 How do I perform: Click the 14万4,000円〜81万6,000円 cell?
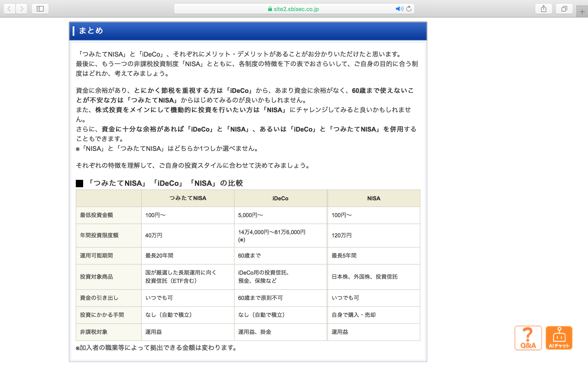point(280,235)
